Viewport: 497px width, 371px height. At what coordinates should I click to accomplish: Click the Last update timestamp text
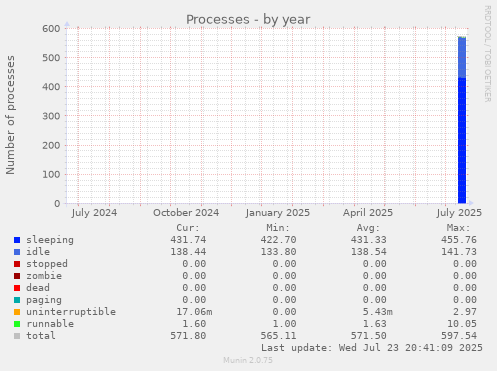pyautogui.click(x=372, y=348)
